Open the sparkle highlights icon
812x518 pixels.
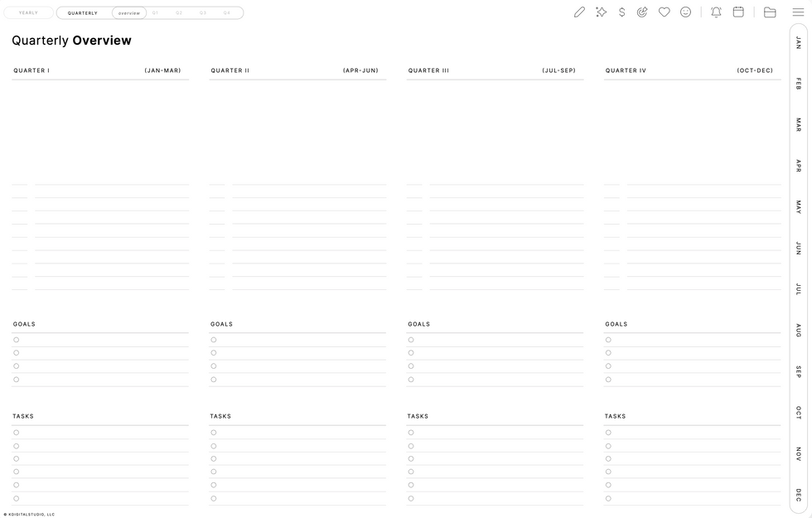pos(601,12)
